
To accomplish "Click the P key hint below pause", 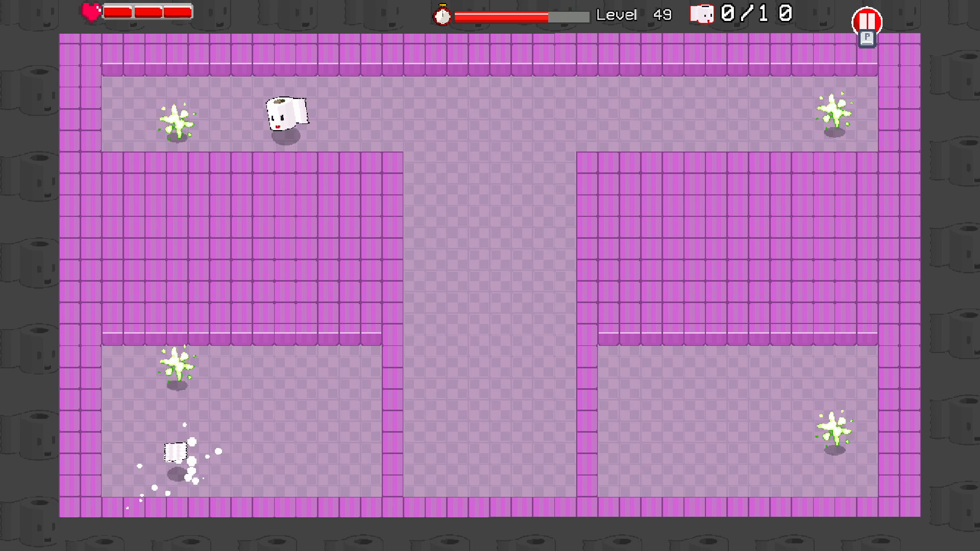I will (x=867, y=39).
